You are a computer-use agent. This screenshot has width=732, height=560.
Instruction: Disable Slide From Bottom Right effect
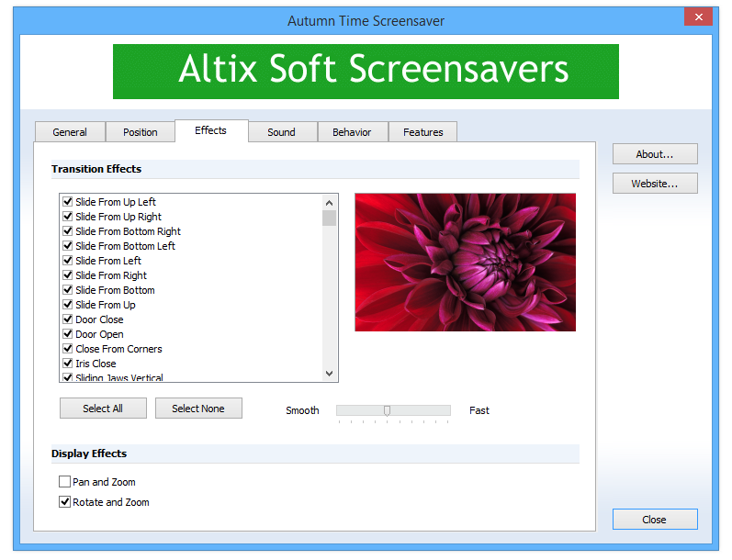coord(68,231)
